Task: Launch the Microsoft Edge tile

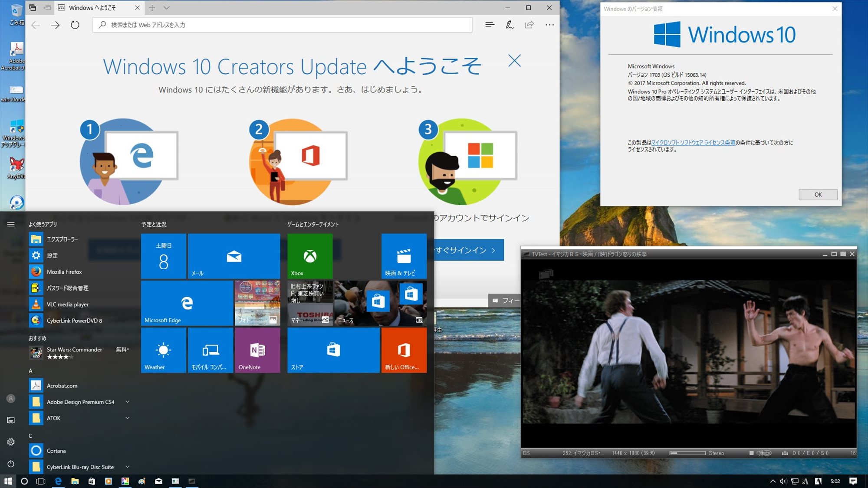Action: click(x=187, y=303)
